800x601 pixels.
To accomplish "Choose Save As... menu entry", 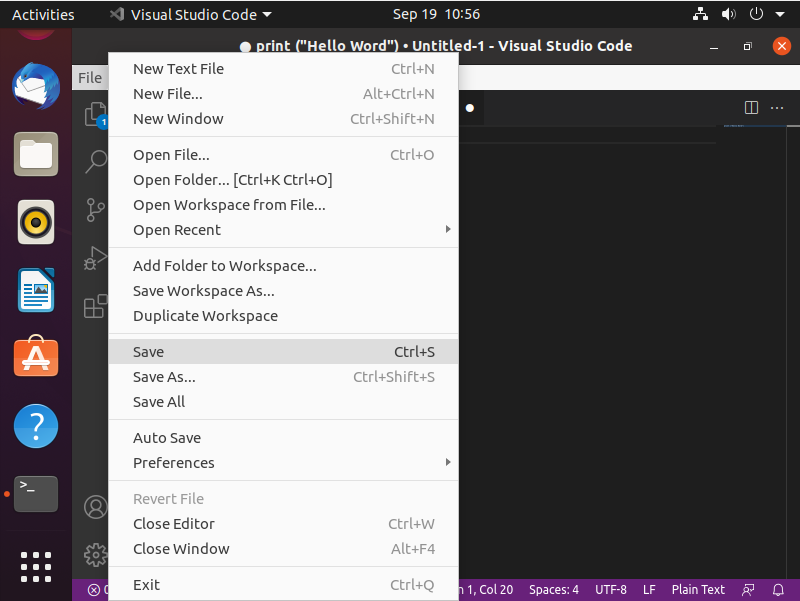I will coord(283,377).
